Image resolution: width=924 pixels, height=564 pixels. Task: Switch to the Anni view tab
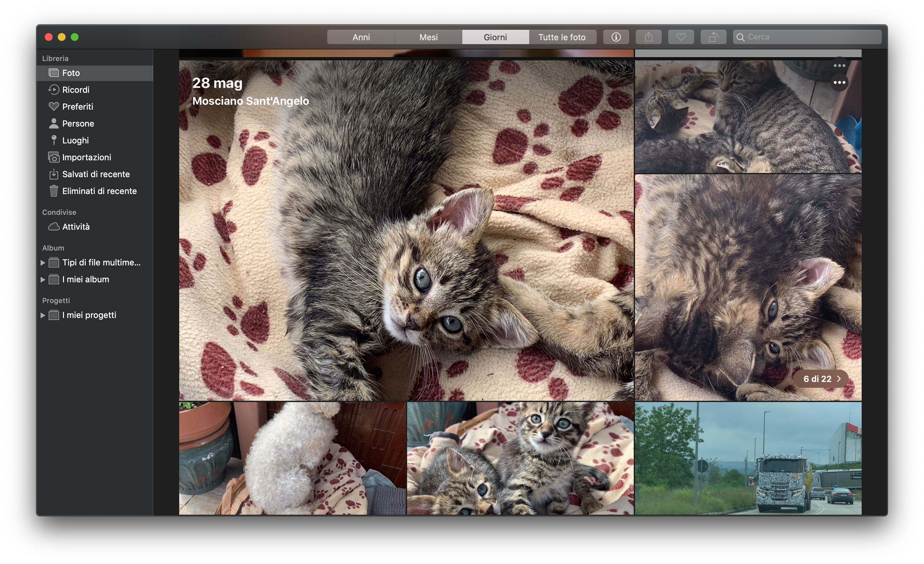[361, 37]
